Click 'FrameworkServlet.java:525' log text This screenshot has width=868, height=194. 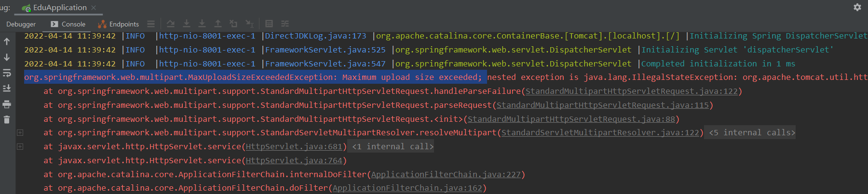point(325,50)
